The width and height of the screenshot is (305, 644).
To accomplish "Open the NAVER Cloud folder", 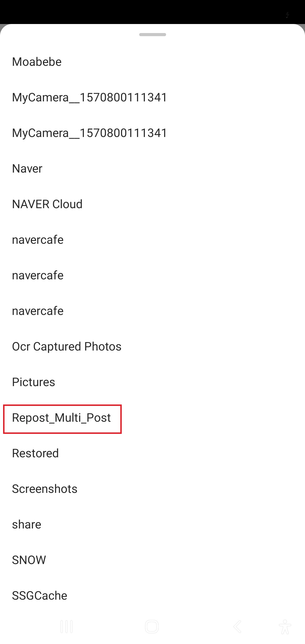I will coord(152,204).
